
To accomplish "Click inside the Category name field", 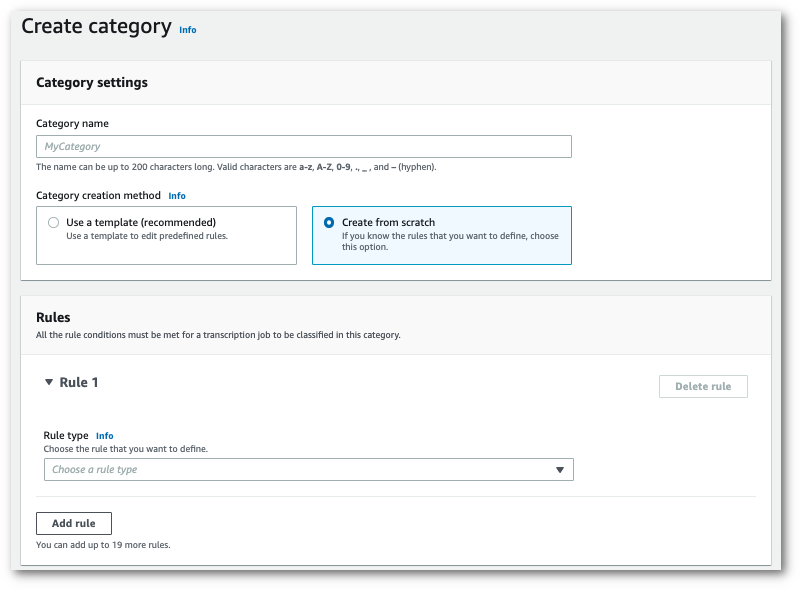I will coord(307,146).
